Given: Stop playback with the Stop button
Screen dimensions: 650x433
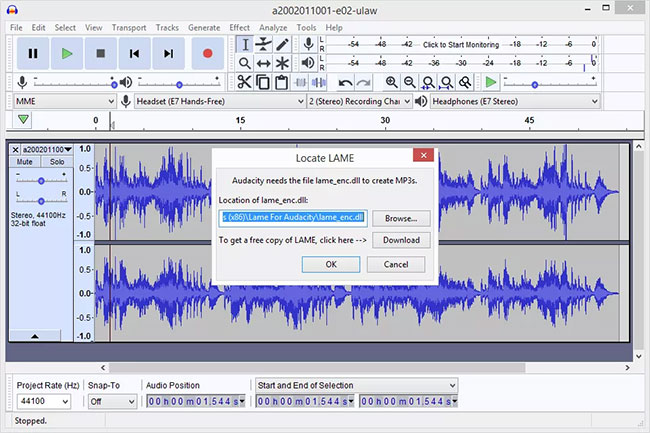Looking at the screenshot, I should tap(100, 53).
